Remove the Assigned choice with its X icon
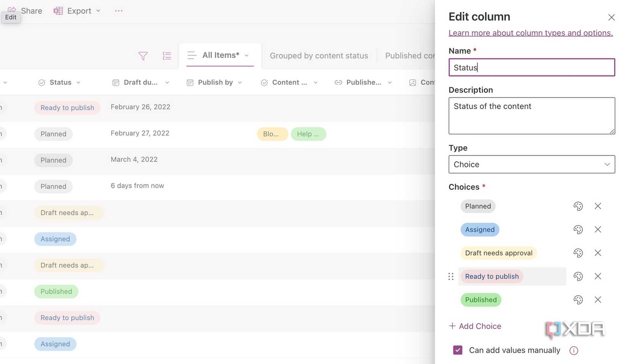The height and width of the screenshot is (364, 629). point(597,229)
